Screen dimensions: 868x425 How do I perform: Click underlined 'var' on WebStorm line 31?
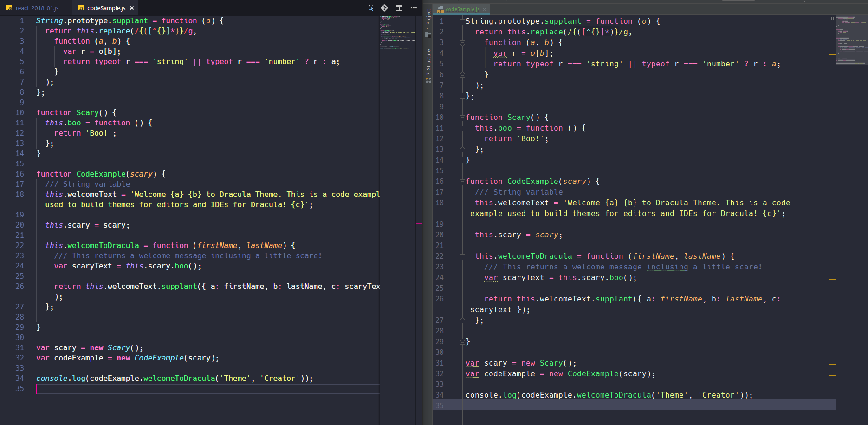coord(473,363)
